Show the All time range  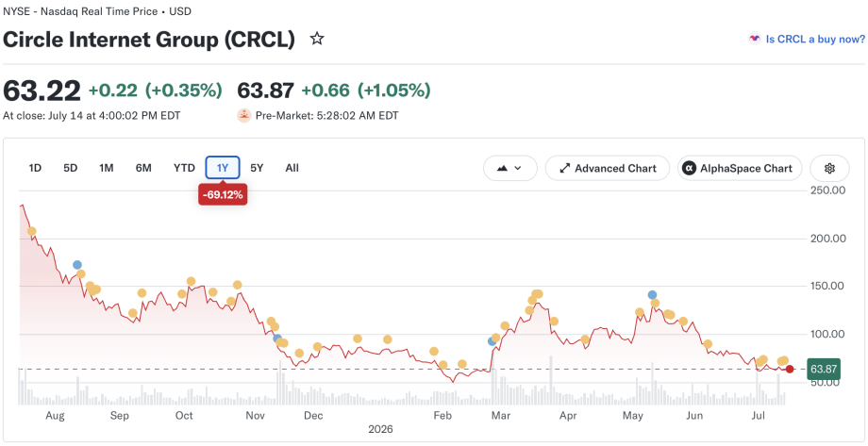click(292, 168)
